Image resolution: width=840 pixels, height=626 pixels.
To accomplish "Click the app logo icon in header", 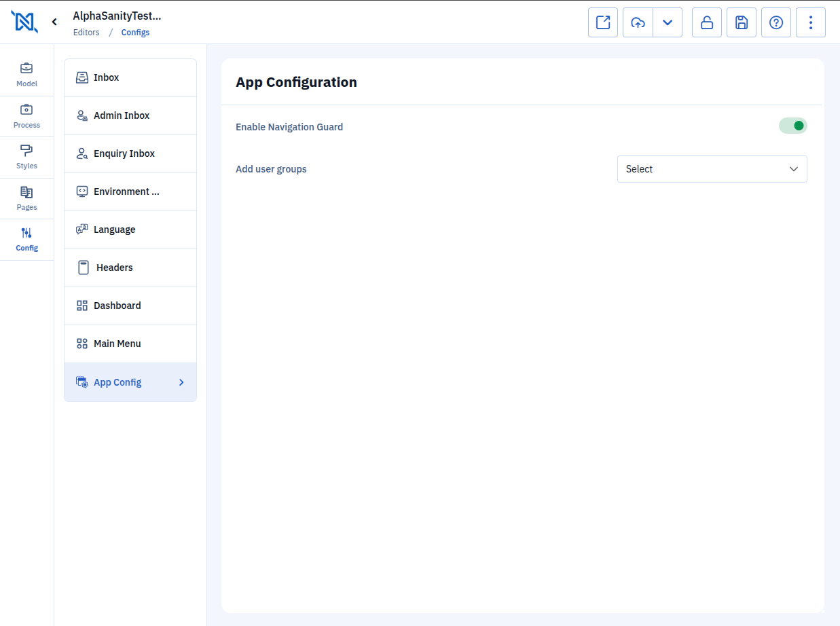I will click(24, 22).
